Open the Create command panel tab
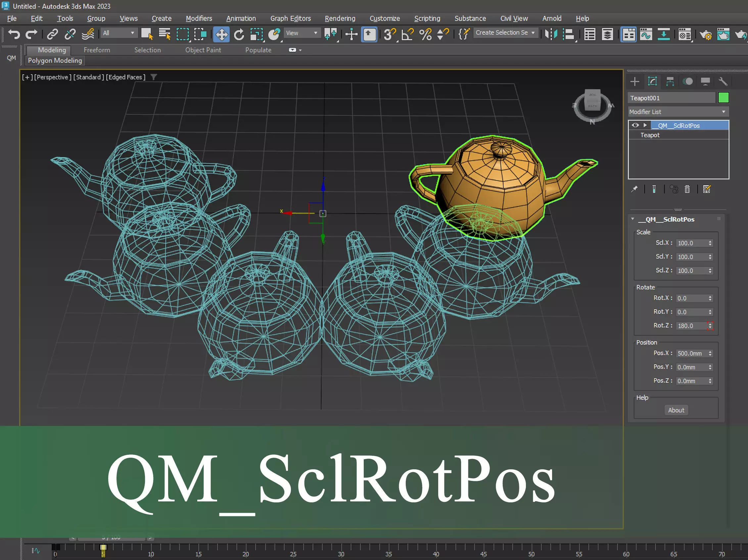The height and width of the screenshot is (560, 748). [x=635, y=81]
